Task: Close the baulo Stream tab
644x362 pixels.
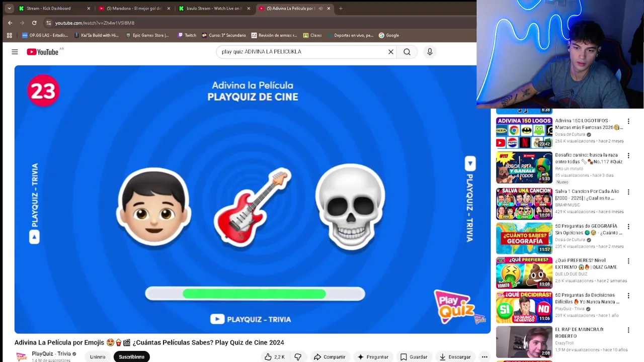Action: (x=249, y=8)
